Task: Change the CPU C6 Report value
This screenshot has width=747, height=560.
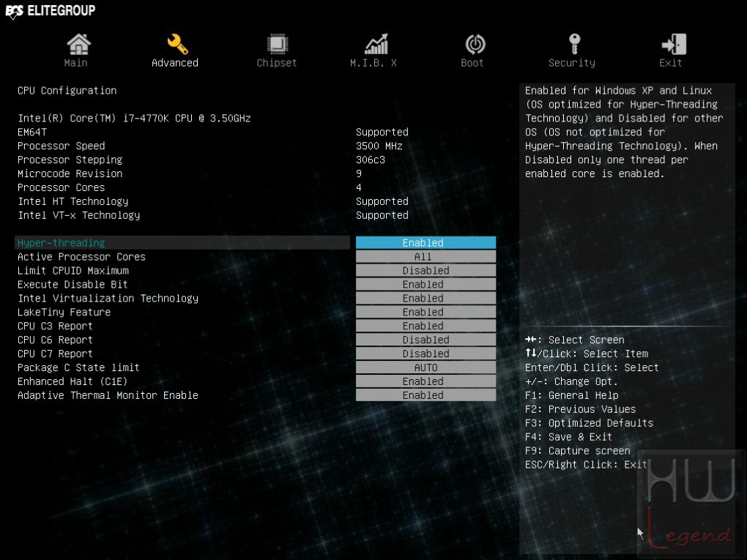Action: tap(425, 340)
